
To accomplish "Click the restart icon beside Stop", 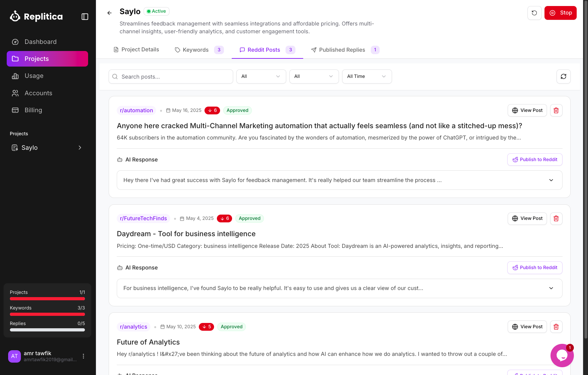I will (x=534, y=13).
